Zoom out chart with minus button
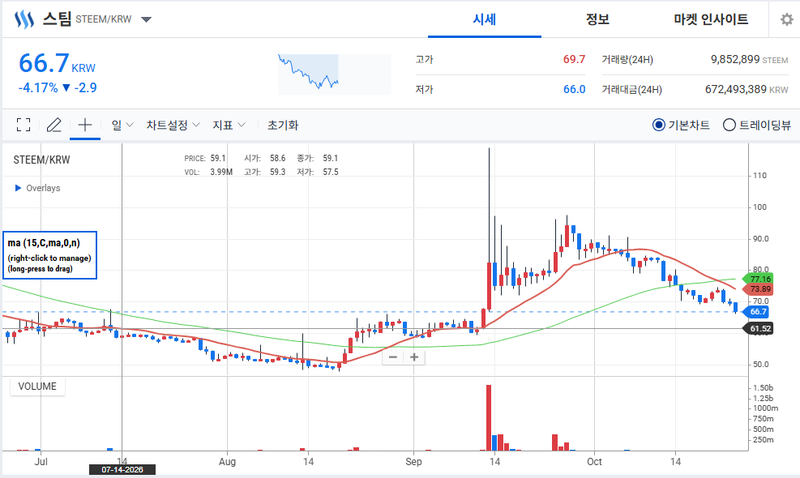 point(393,357)
